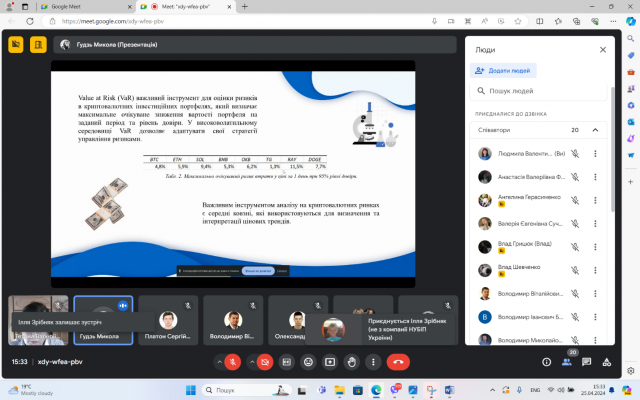Open chat with everyone icon
The height and width of the screenshot is (400, 640).
coord(587,362)
